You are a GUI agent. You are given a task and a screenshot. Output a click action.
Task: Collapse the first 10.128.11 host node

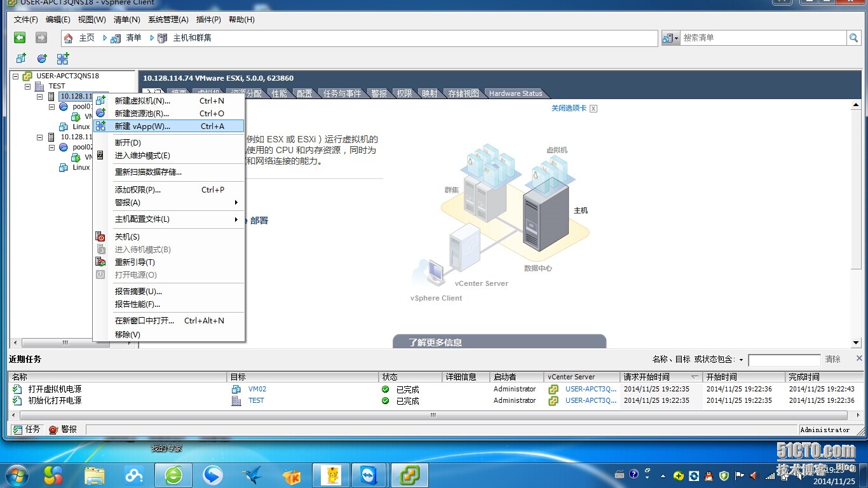click(x=40, y=96)
